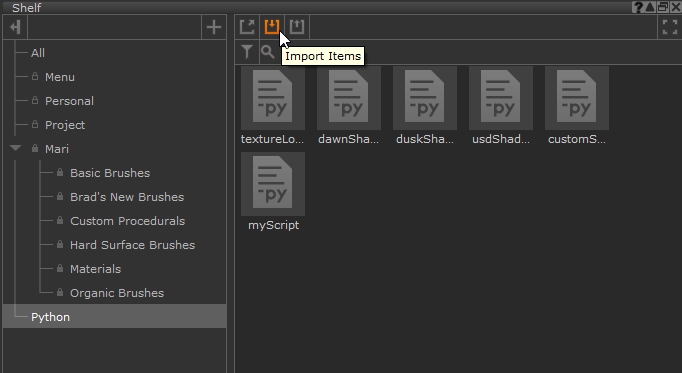Open Hard Surface Brushes shelf
Viewport: 682px width, 373px height.
pyautogui.click(x=132, y=245)
